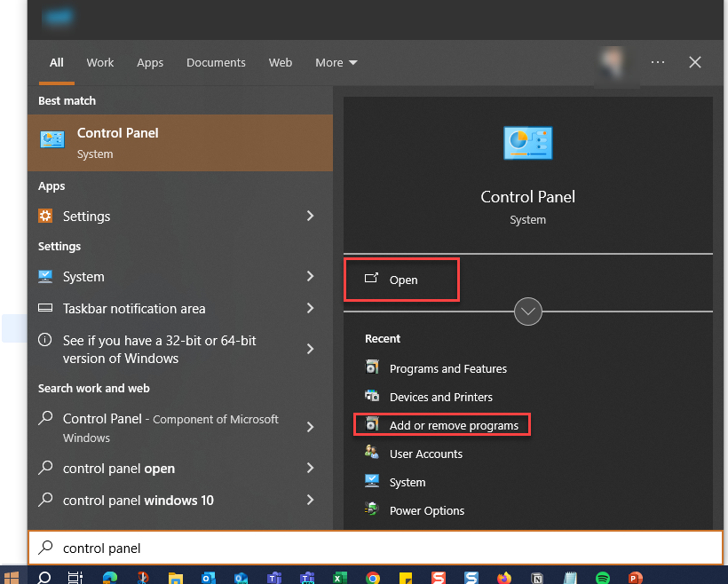Screen dimensions: 728x584
Task: Open the three-dot options menu
Action: click(658, 62)
